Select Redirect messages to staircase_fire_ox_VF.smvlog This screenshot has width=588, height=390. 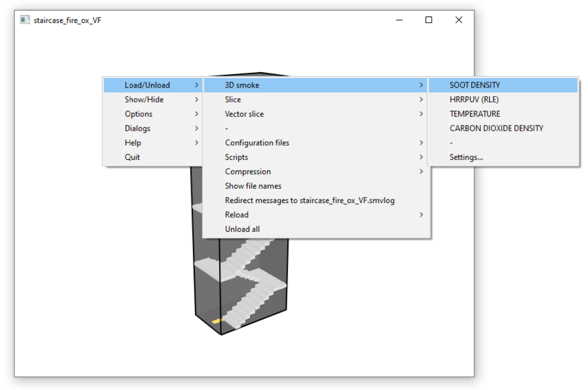(316, 201)
